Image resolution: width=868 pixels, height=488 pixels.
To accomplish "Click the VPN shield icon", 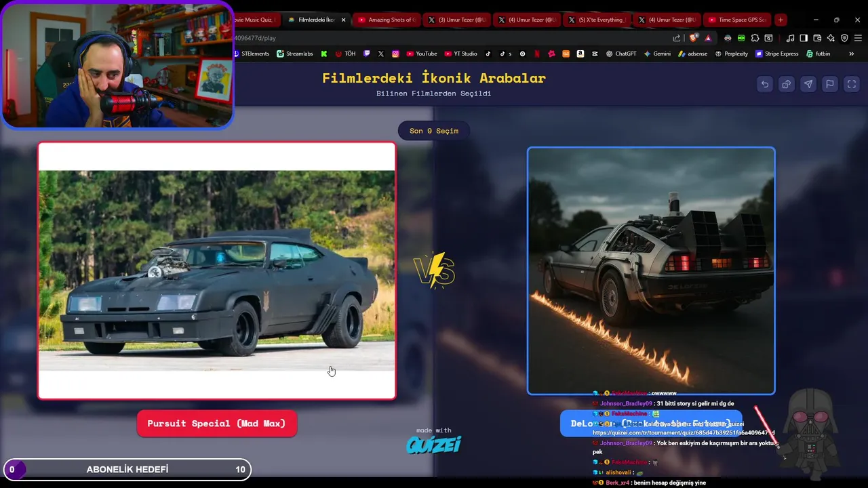I will [x=844, y=38].
